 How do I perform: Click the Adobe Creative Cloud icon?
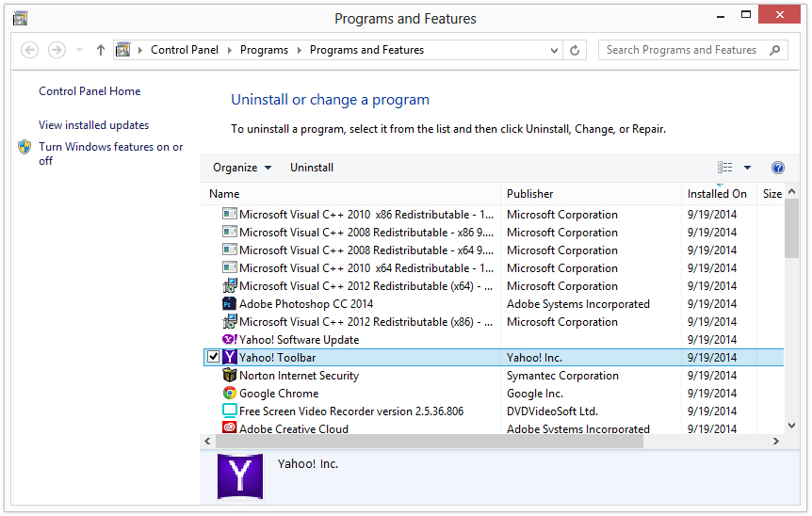click(x=230, y=427)
